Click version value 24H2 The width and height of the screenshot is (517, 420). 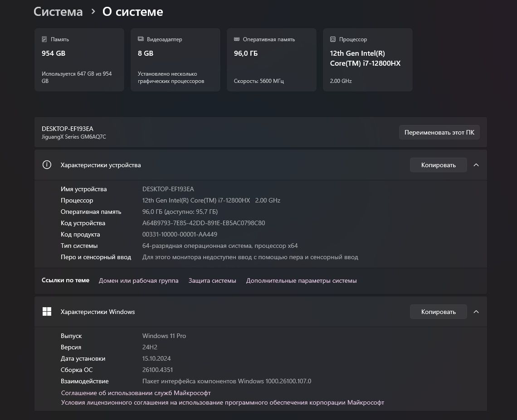coord(150,347)
